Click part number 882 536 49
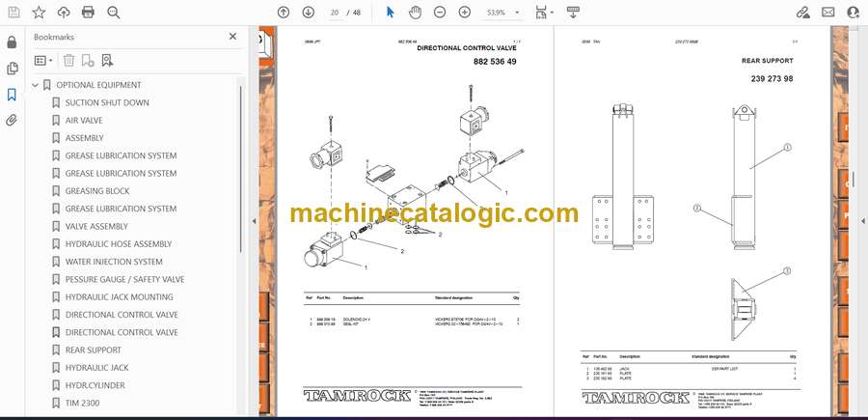Image resolution: width=868 pixels, height=420 pixels. coord(495,62)
